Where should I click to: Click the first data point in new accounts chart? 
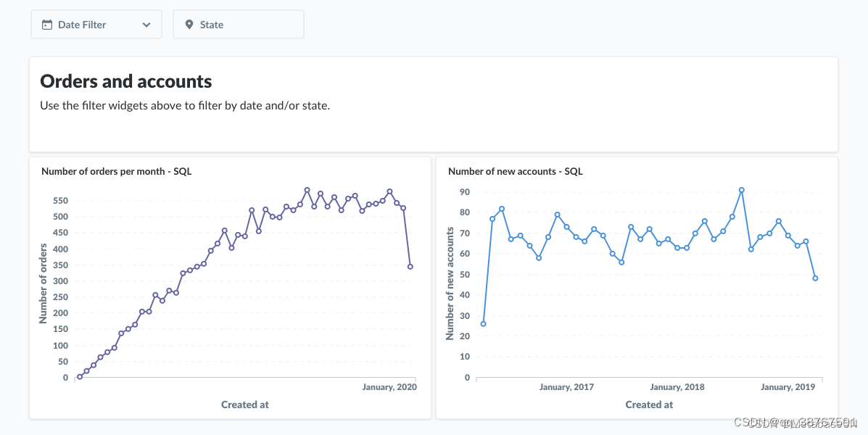click(x=483, y=324)
